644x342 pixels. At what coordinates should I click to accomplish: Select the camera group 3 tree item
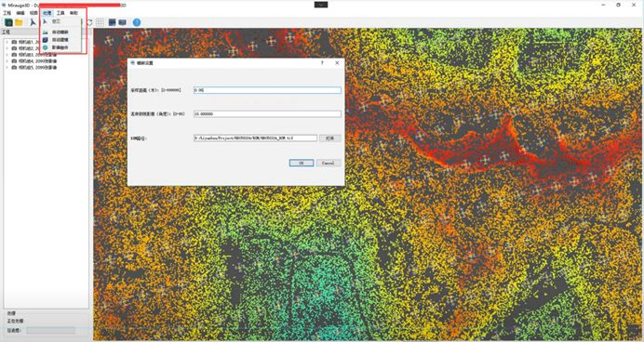coord(34,55)
